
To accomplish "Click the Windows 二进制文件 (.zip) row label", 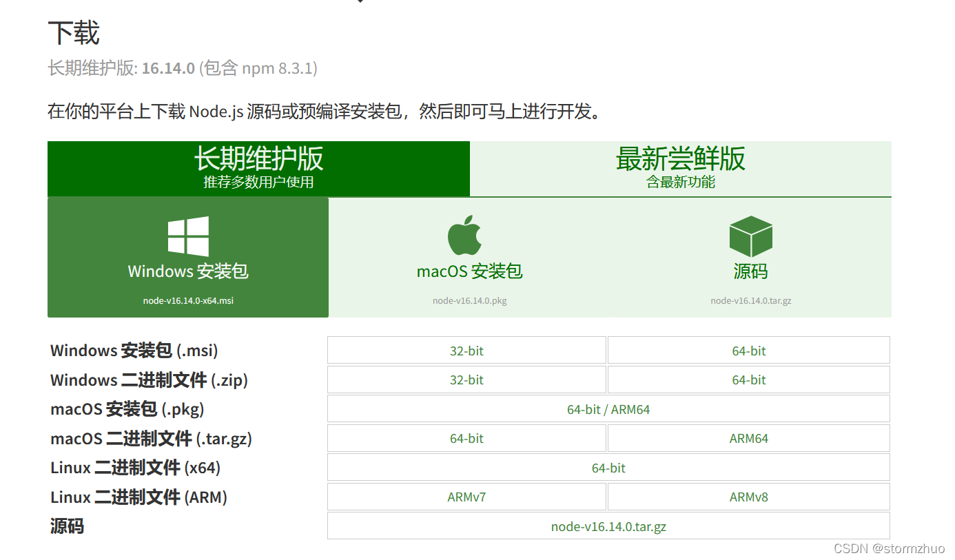I will point(149,380).
